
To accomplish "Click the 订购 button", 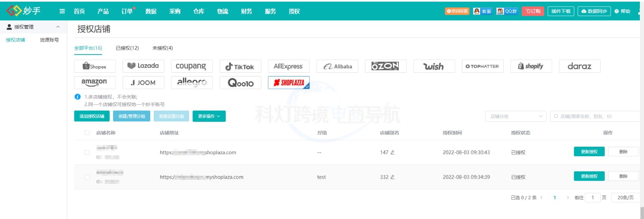I will click(x=533, y=12).
